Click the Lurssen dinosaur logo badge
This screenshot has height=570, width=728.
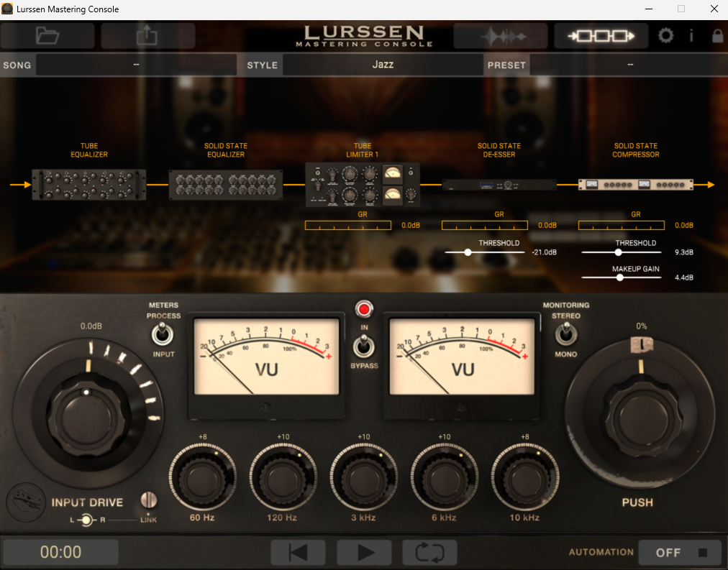tap(25, 502)
